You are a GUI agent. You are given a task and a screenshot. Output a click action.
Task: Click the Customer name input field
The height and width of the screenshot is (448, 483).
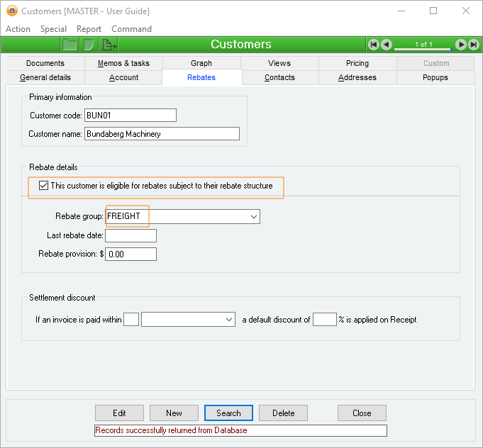coord(162,134)
